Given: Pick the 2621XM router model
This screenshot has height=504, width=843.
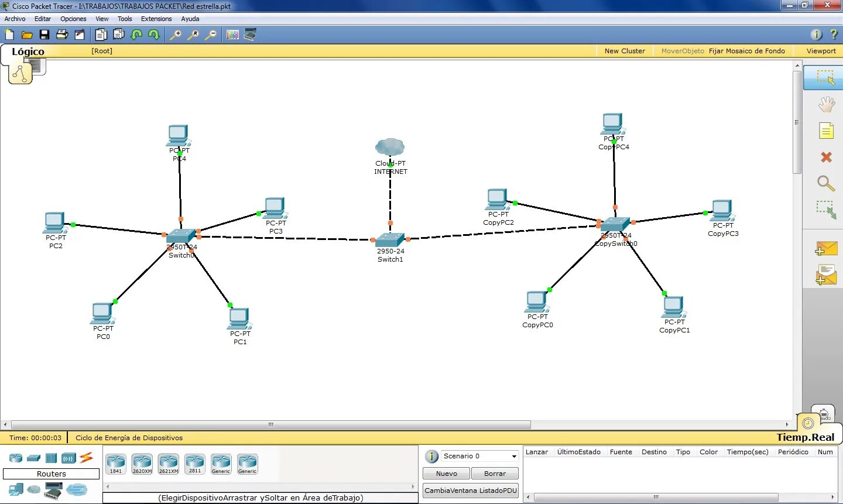Looking at the screenshot, I should tap(169, 464).
